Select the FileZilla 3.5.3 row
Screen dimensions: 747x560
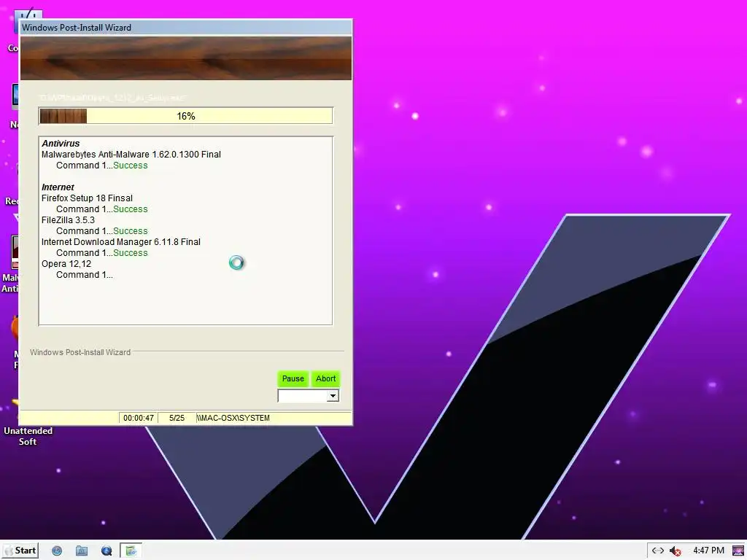68,220
